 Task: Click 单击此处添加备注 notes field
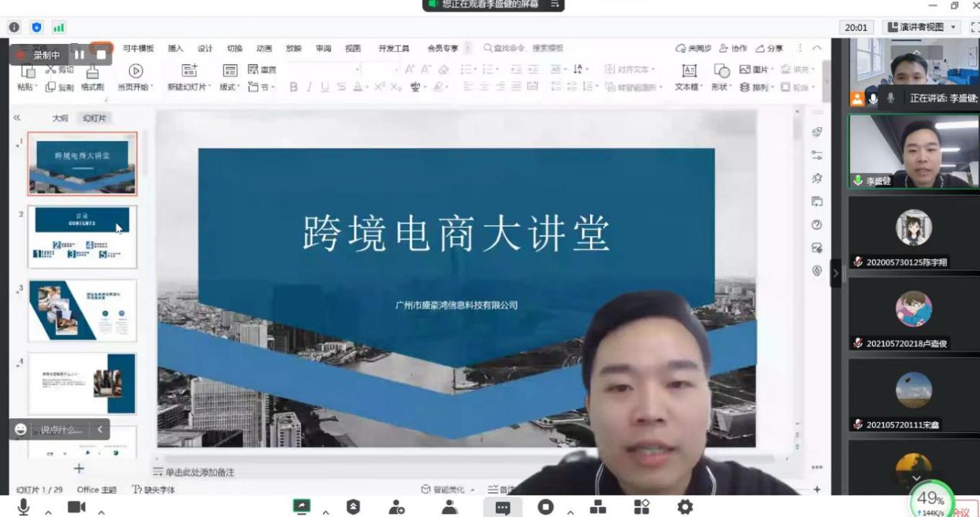pos(199,471)
